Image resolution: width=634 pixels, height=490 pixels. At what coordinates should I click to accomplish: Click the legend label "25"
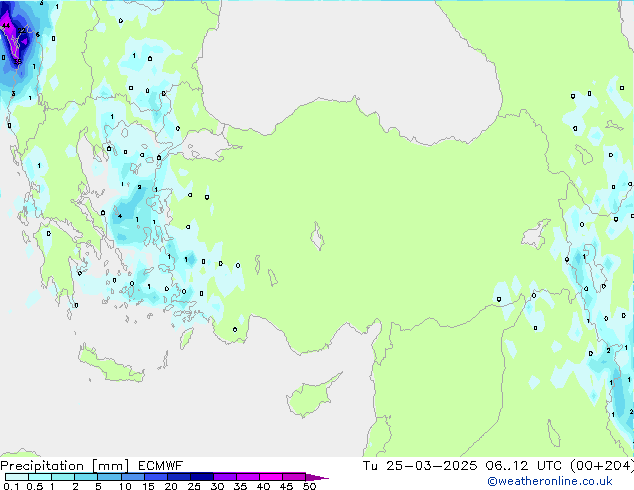[194, 486]
